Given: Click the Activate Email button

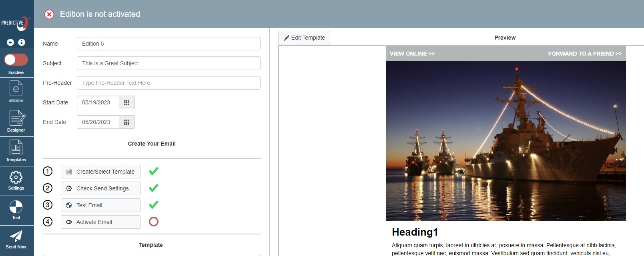Looking at the screenshot, I should (101, 222).
